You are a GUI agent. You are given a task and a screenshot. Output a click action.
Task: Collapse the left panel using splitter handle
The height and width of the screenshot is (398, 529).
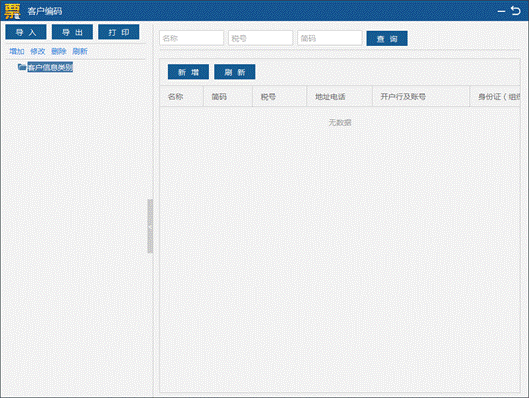pos(150,226)
